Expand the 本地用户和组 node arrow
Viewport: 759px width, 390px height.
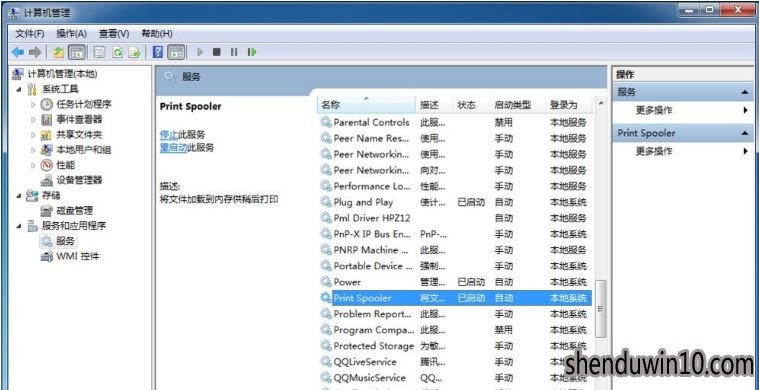click(x=33, y=150)
